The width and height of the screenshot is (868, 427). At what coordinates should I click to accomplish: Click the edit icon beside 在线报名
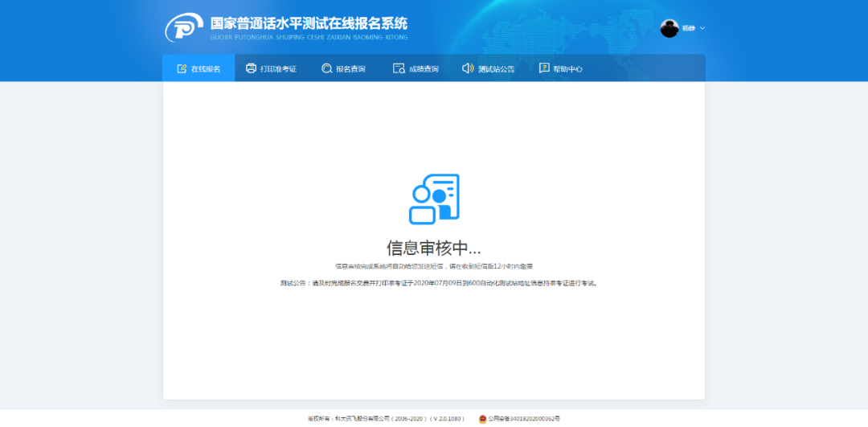click(x=182, y=68)
